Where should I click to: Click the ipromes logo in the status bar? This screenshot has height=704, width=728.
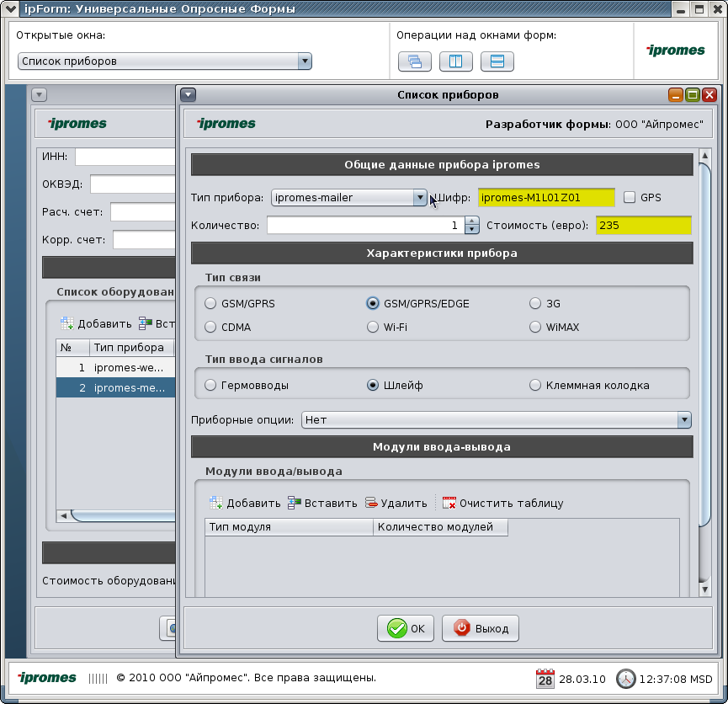coord(47,678)
